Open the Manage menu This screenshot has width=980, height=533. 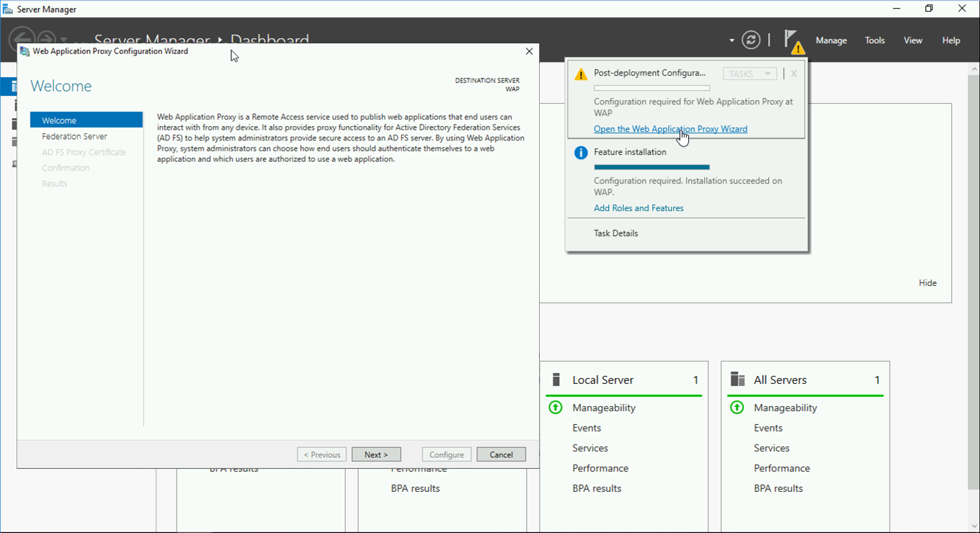[831, 40]
